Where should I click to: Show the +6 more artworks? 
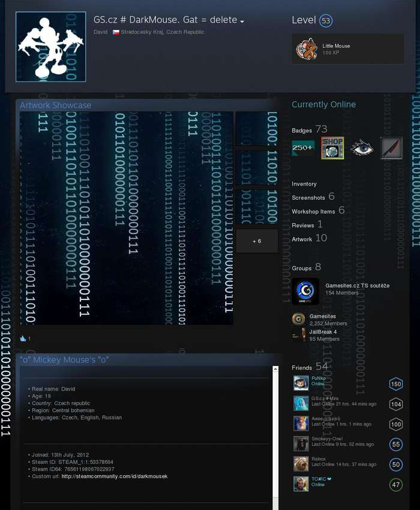pos(257,241)
